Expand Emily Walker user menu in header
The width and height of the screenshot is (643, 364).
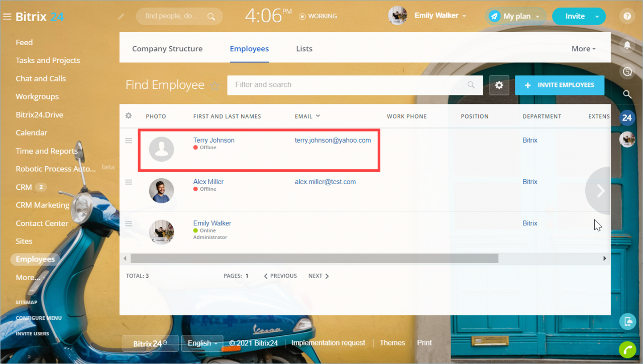point(464,17)
